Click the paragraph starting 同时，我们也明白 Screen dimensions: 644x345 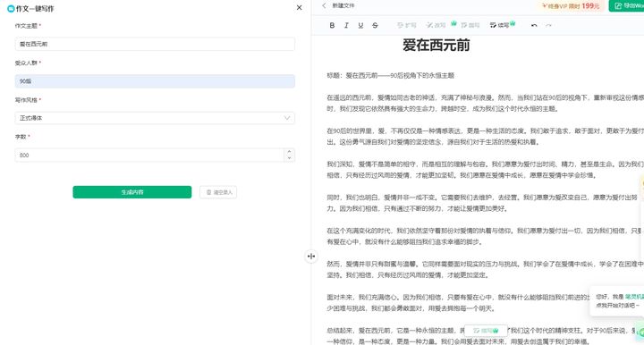pos(482,203)
